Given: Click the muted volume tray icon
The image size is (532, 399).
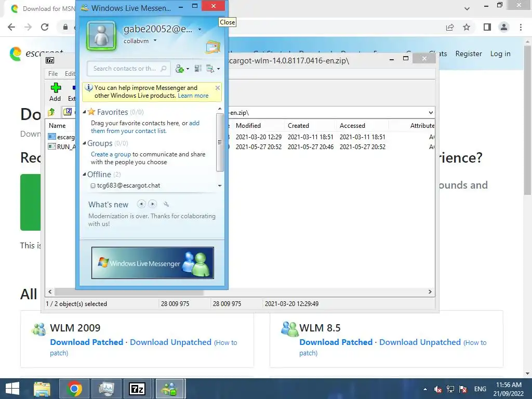Looking at the screenshot, I should pos(437,389).
